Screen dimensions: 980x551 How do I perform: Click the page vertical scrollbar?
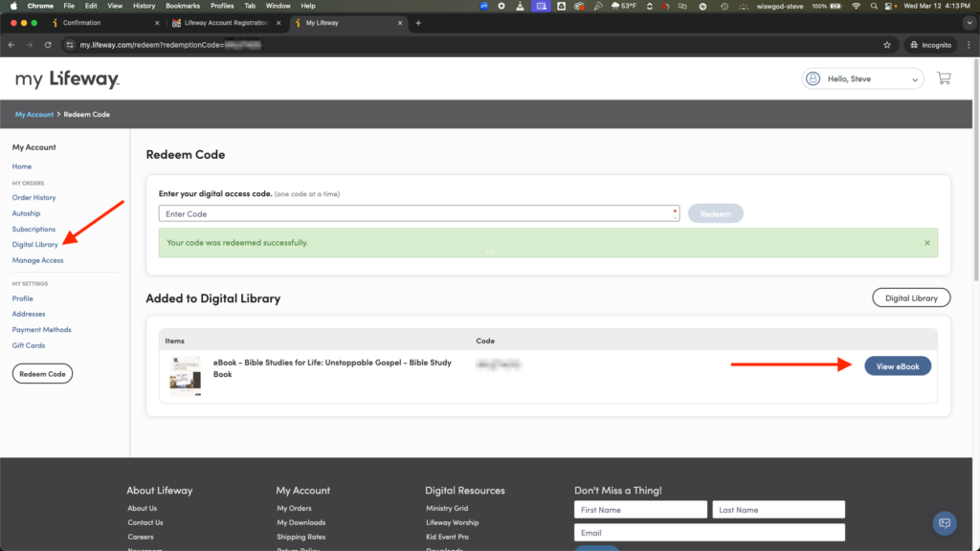pos(975,170)
